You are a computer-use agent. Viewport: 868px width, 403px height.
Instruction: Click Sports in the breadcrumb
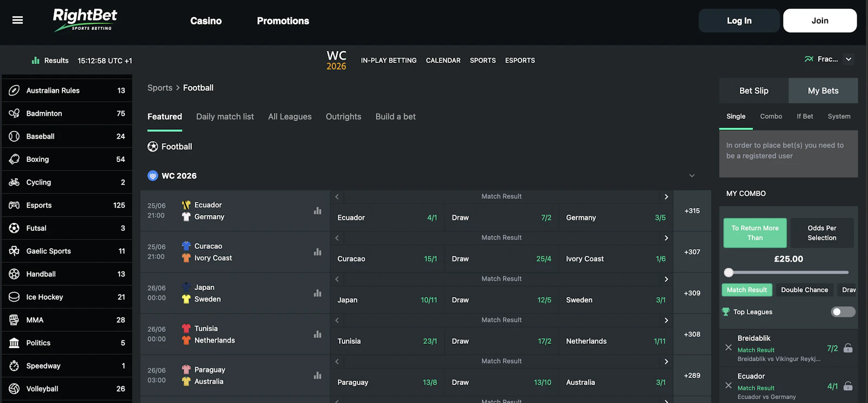(x=160, y=87)
